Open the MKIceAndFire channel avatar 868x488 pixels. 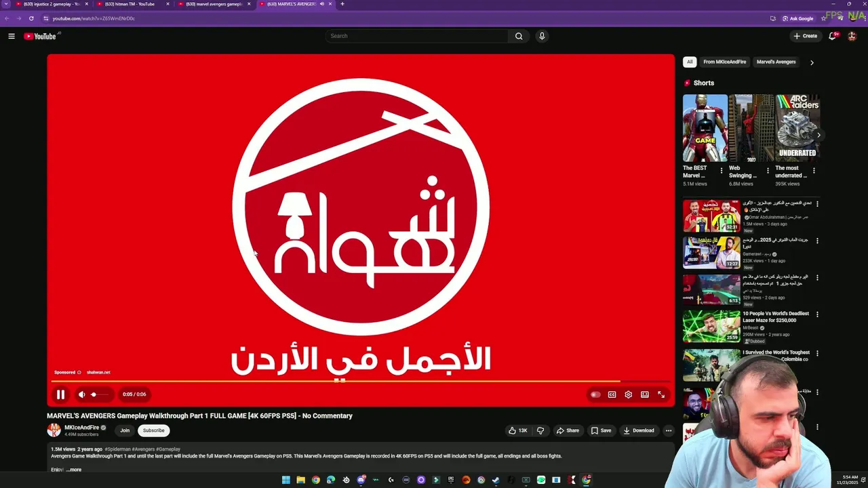54,430
